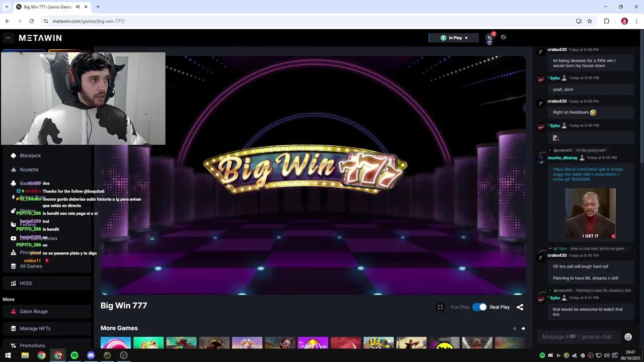Open the green frog game thumbnail
This screenshot has width=644, height=362.
tap(148, 343)
